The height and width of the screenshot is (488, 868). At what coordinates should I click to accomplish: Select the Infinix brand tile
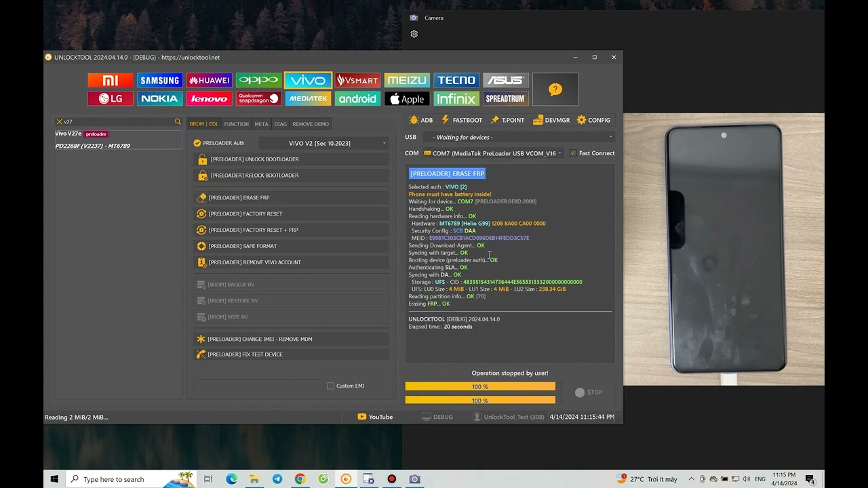pos(456,99)
